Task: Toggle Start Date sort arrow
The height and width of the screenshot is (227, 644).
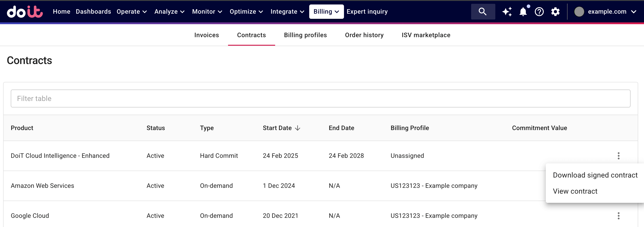Action: pos(298,128)
